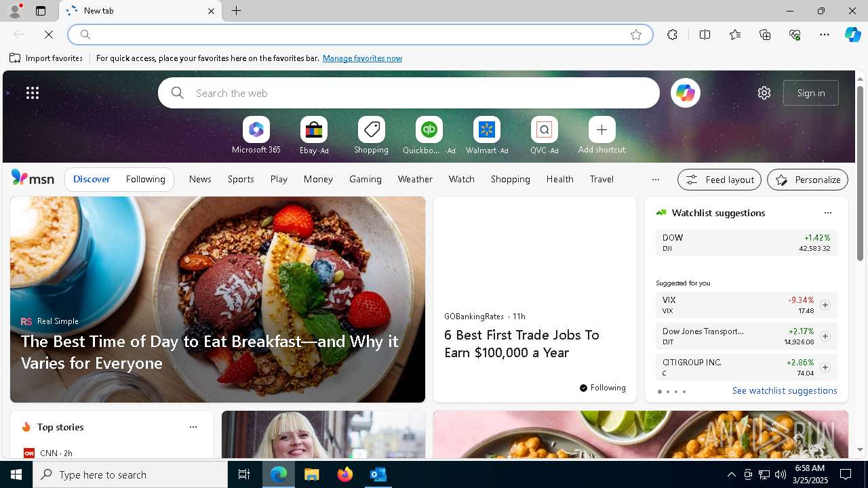Click the page vertical scrollbar

860,173
